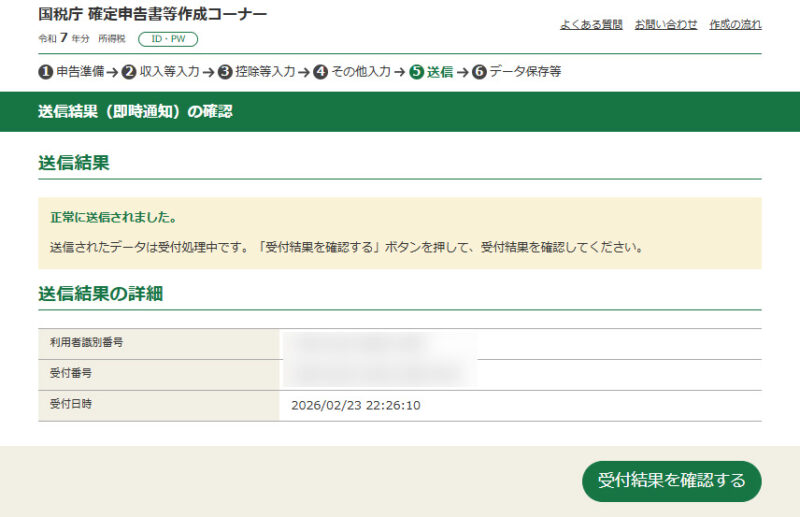Open the お問い合わせ link
Screen dimensions: 800x517
pos(666,24)
